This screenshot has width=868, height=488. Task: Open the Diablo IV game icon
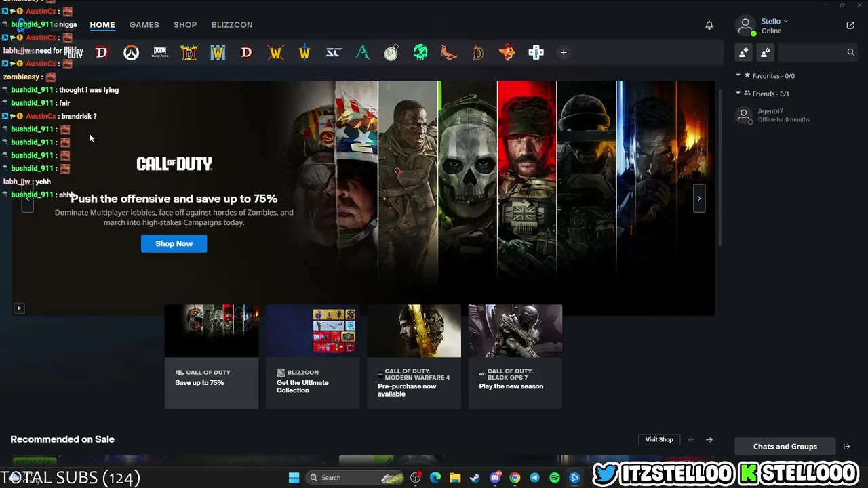pos(102,52)
